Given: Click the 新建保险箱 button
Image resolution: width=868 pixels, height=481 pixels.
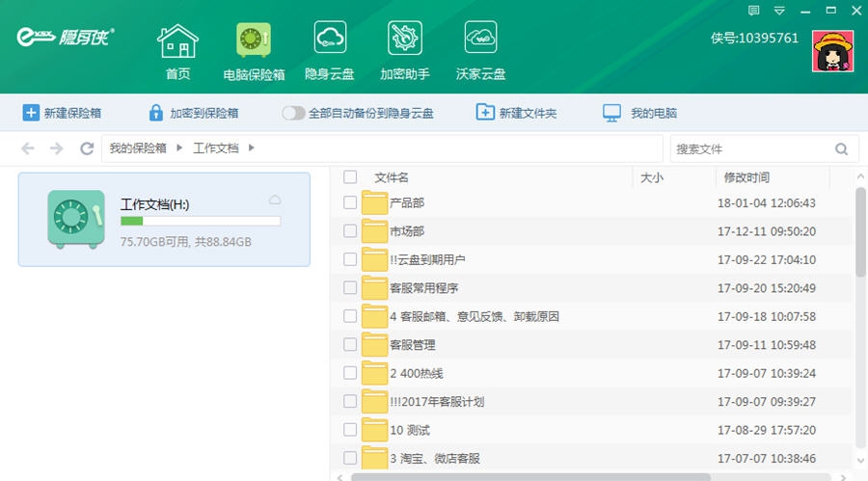Looking at the screenshot, I should (63, 113).
